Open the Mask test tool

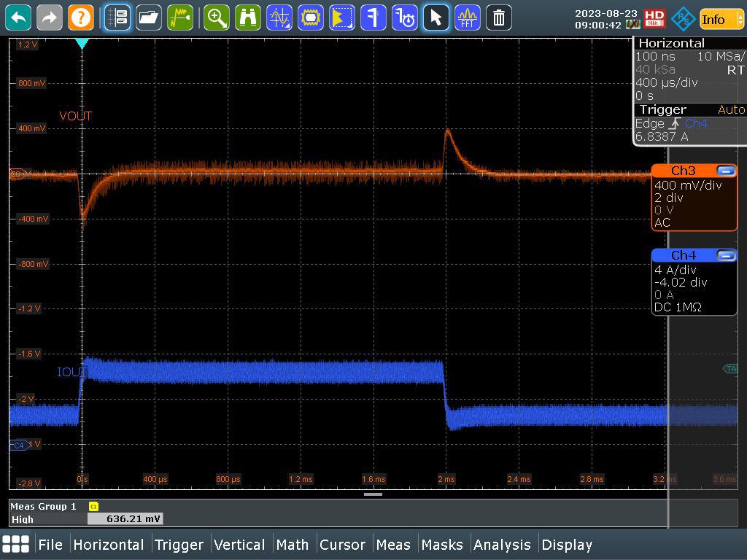(x=310, y=17)
